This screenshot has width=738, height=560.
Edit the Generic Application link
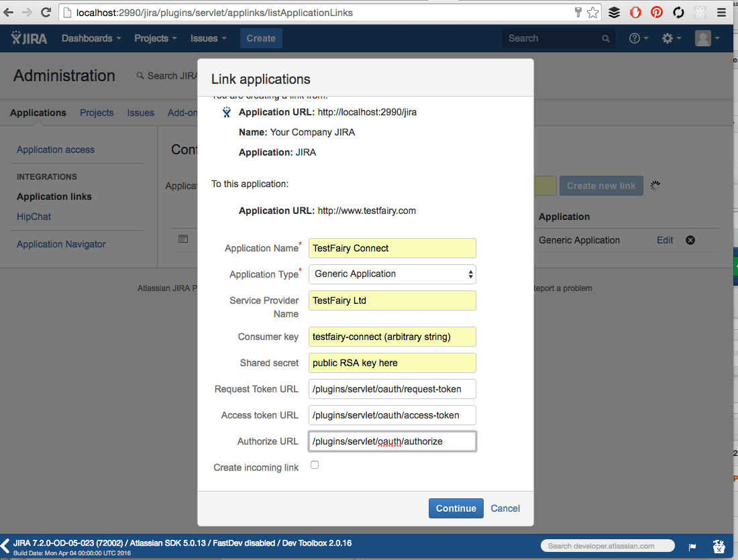coord(664,239)
